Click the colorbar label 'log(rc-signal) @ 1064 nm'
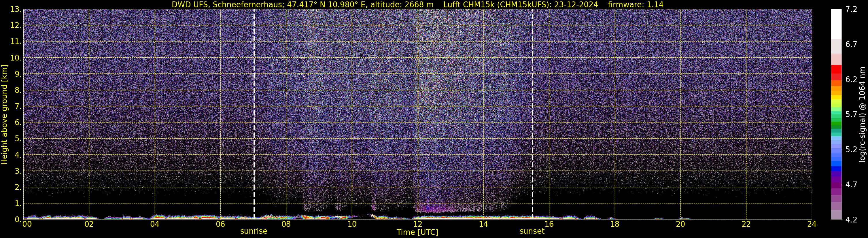This screenshot has height=238, width=868. tap(862, 114)
